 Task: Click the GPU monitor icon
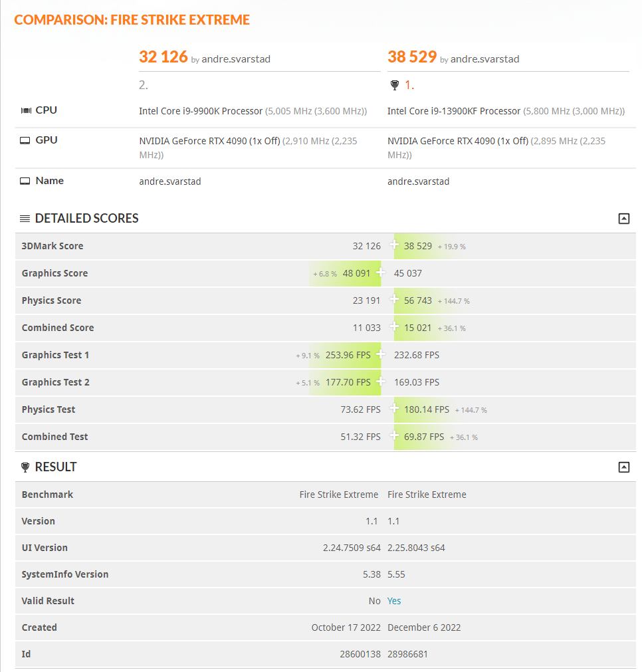click(25, 140)
